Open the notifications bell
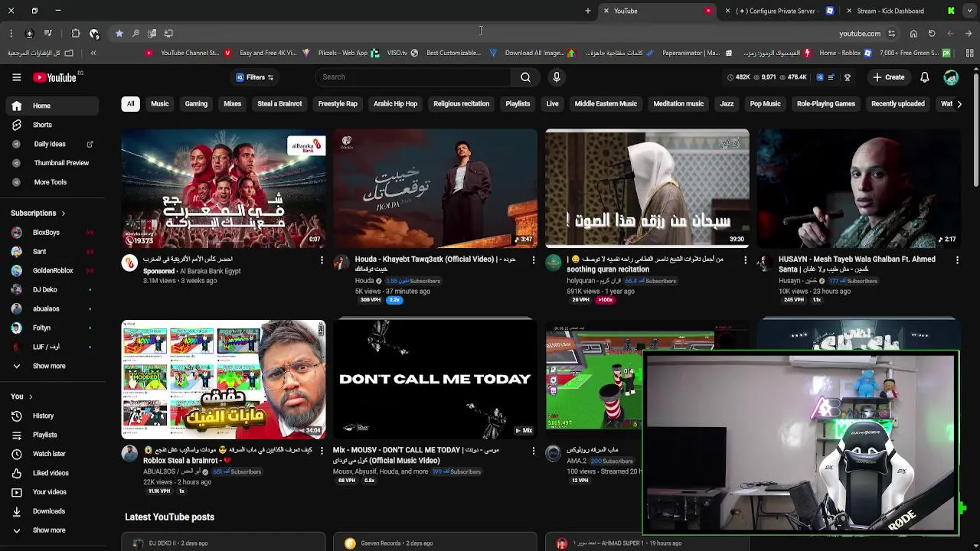This screenshot has height=551, width=980. coord(924,77)
